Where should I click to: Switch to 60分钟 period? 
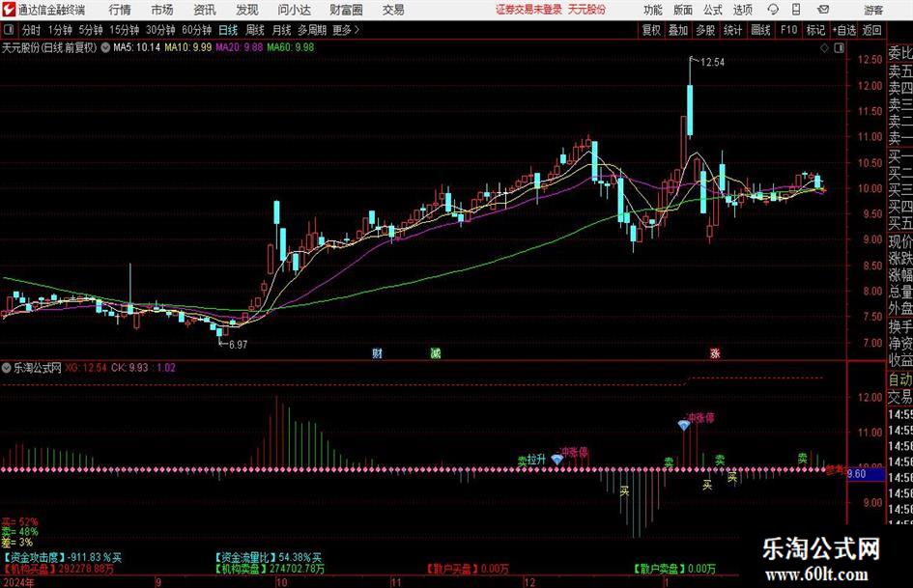coord(196,30)
